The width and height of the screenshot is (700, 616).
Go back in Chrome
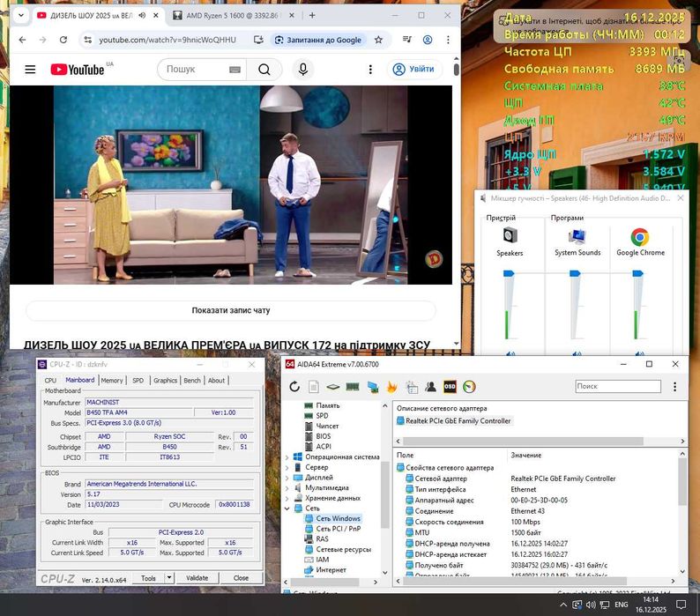(x=22, y=40)
